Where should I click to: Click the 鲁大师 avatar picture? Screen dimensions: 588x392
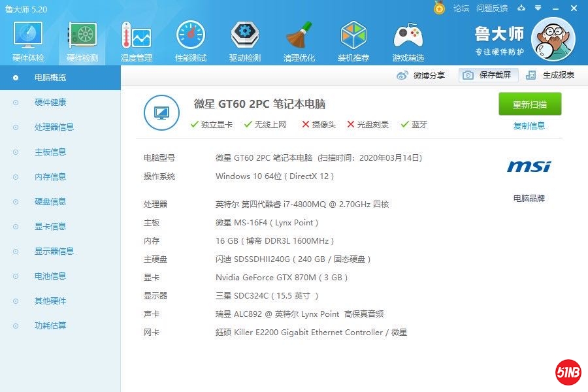tap(553, 39)
